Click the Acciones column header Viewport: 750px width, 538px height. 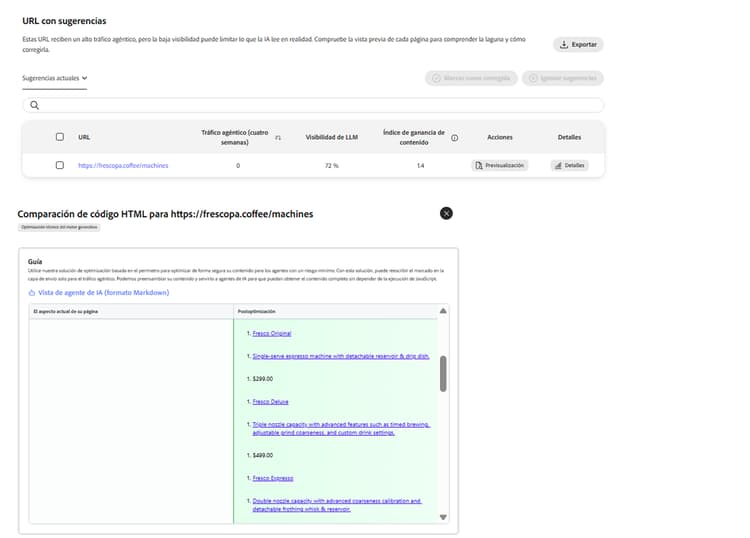[x=499, y=137]
